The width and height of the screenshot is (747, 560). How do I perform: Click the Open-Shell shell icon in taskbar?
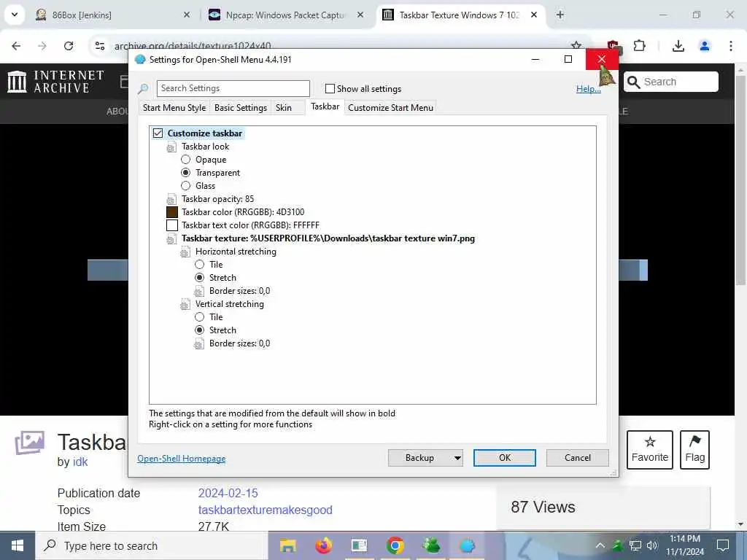[x=467, y=545]
